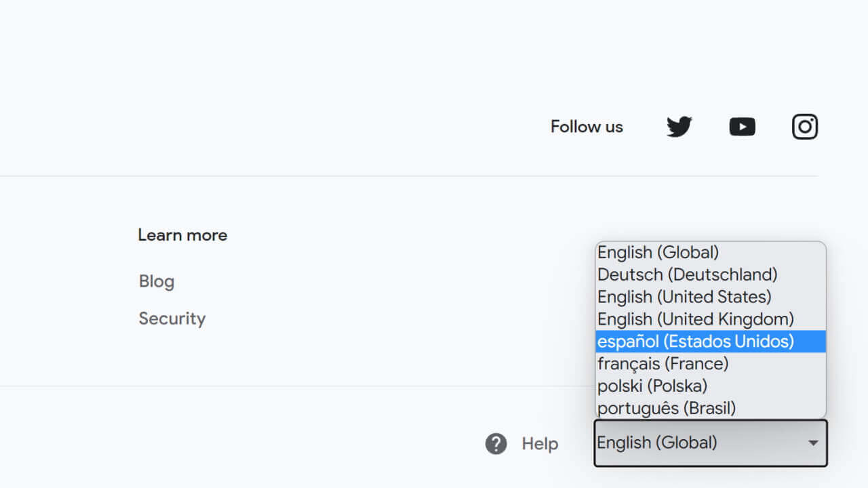Click the Learn more heading
Screen dimensions: 868x488
pos(182,235)
